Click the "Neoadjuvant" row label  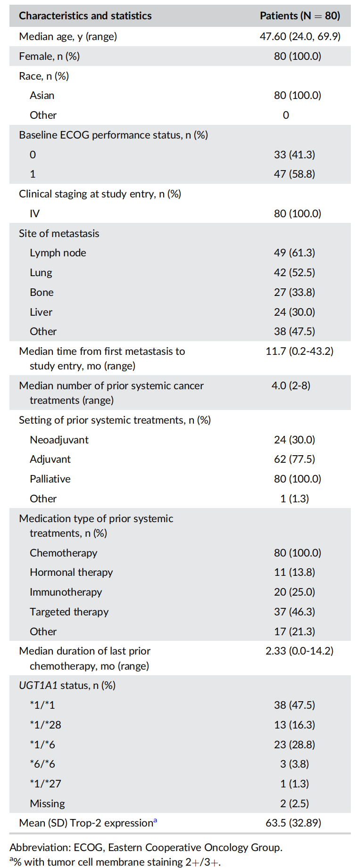(x=59, y=440)
